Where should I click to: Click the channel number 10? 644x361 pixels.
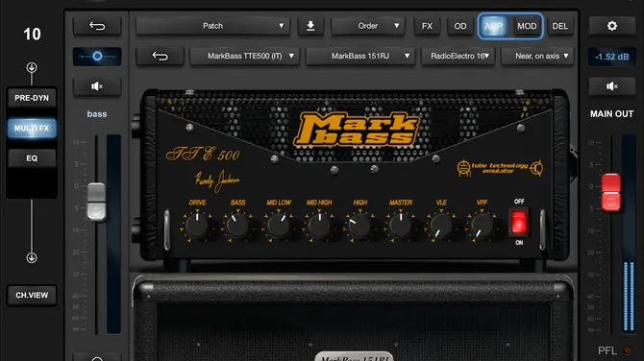pos(32,34)
